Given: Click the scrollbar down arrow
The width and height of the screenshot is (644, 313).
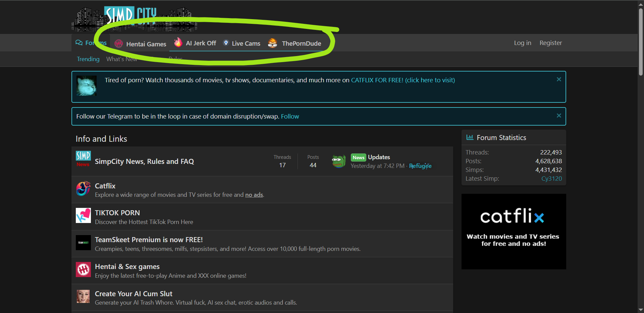Looking at the screenshot, I should click(x=641, y=310).
